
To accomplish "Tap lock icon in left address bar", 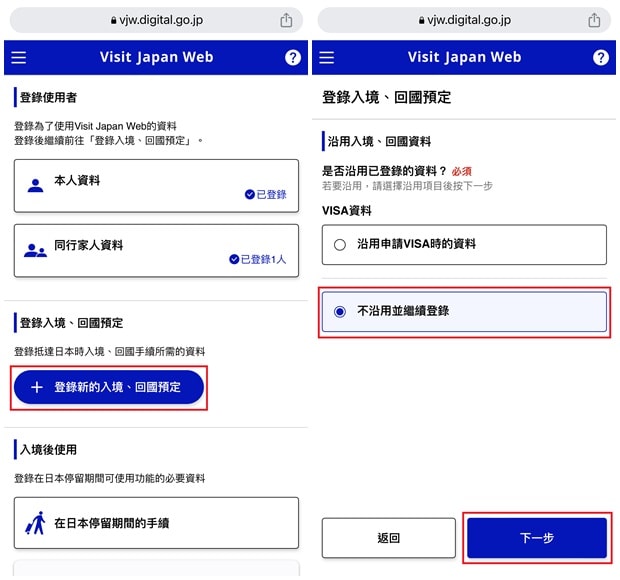I will pyautogui.click(x=113, y=20).
